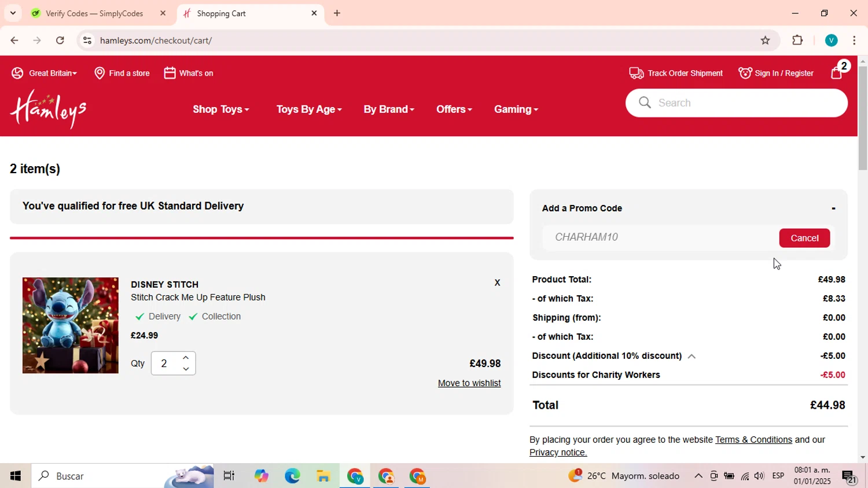
Task: Close the Shopping Cart tab
Action: coord(314,13)
